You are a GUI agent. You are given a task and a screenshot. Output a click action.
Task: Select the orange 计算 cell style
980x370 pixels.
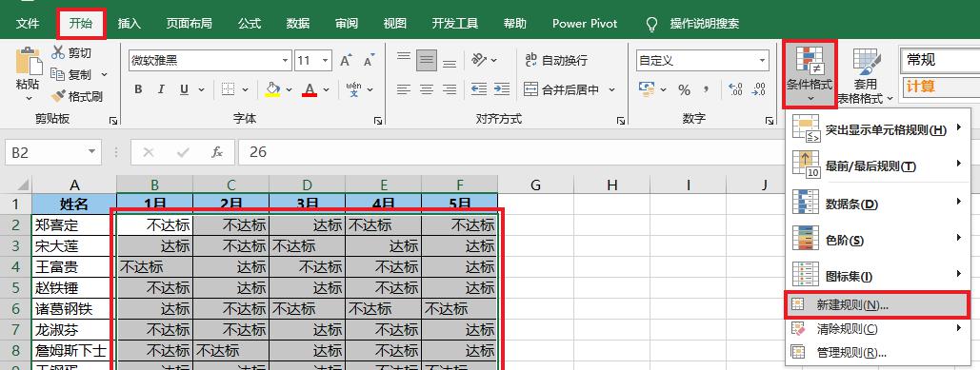tap(940, 87)
